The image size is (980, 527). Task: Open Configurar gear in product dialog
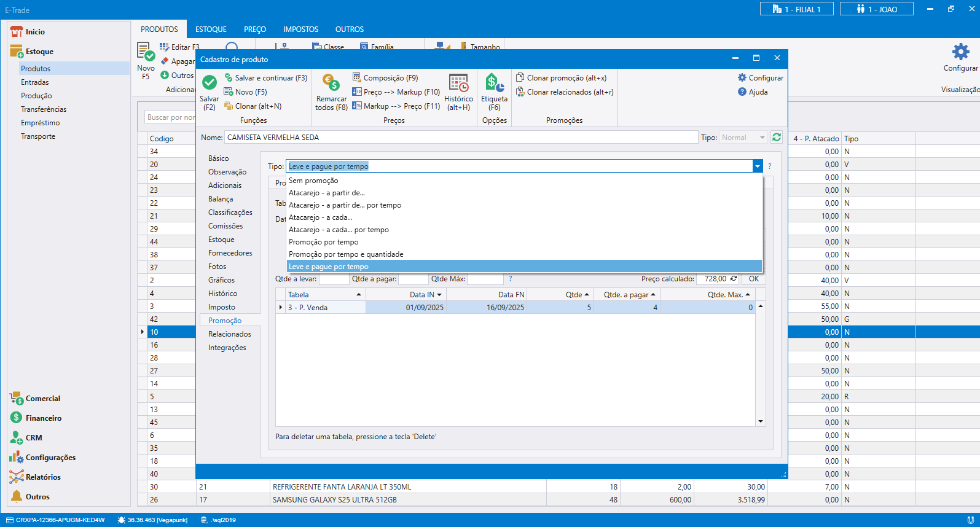760,78
